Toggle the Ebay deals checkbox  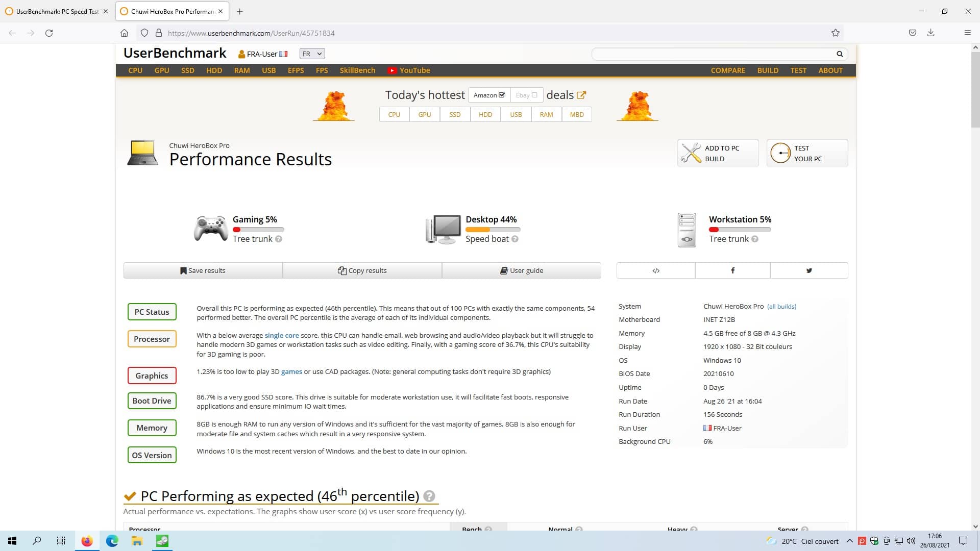tap(534, 95)
